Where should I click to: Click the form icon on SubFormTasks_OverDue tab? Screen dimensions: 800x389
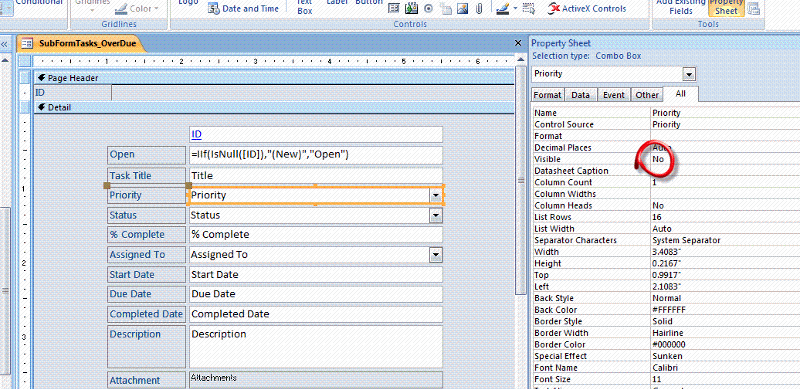click(27, 43)
